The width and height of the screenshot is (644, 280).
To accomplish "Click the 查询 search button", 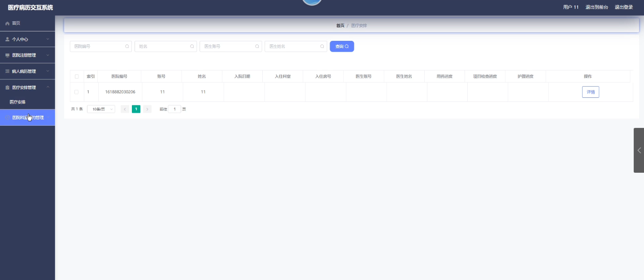I will (342, 46).
